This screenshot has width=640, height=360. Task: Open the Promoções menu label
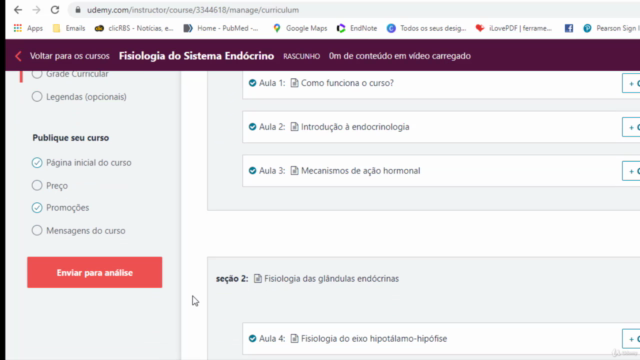point(67,208)
